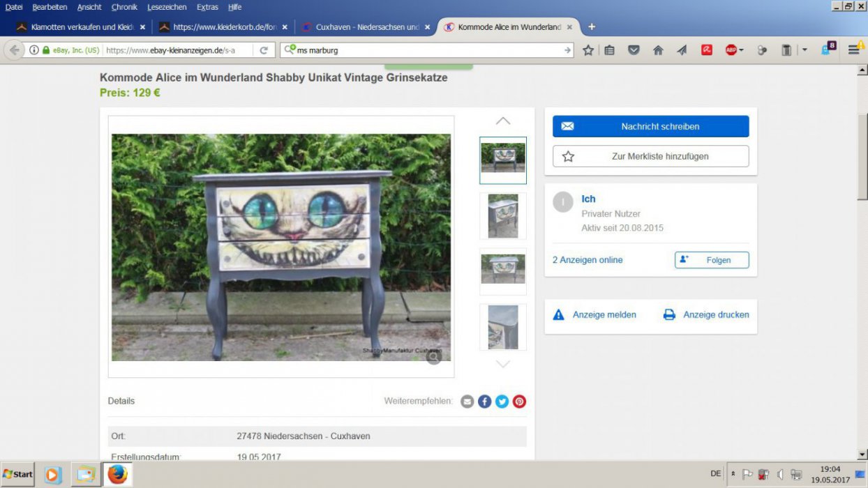This screenshot has height=488, width=868.
Task: Open the Pocket icon in toolbar
Action: (634, 50)
